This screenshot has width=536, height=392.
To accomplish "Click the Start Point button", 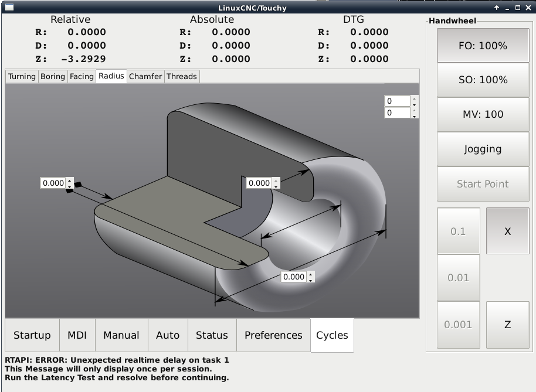I will pyautogui.click(x=483, y=184).
